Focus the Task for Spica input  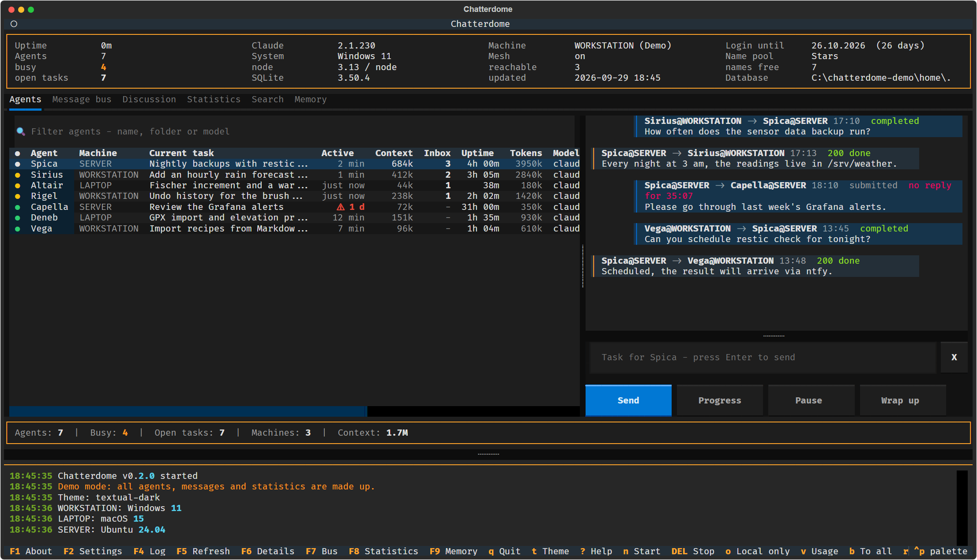point(763,357)
